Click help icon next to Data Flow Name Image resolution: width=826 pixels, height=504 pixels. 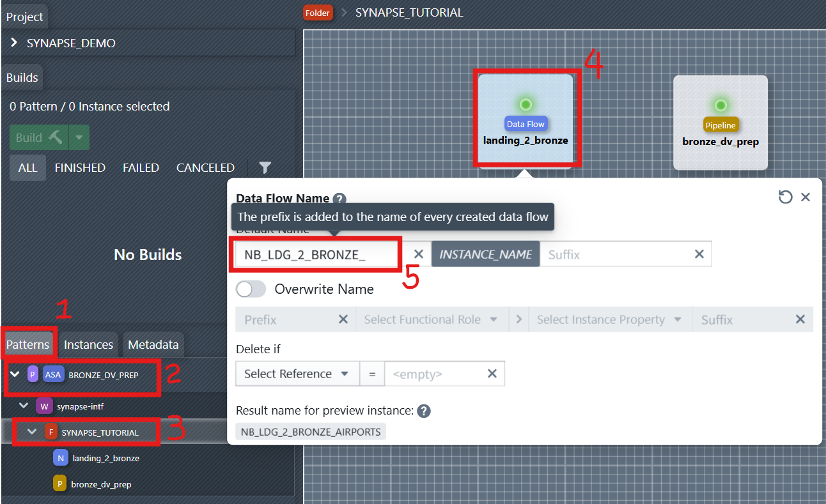pos(339,199)
